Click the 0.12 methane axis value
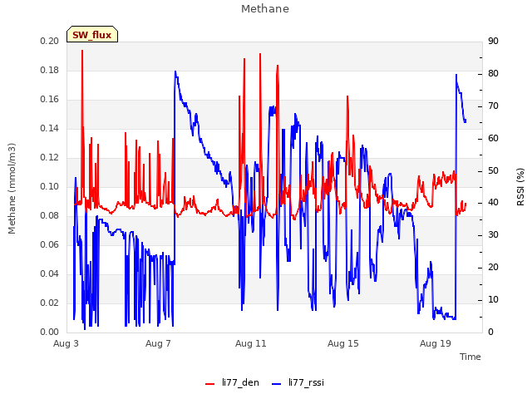Screen dimensions: 532x399 [x=50, y=157]
